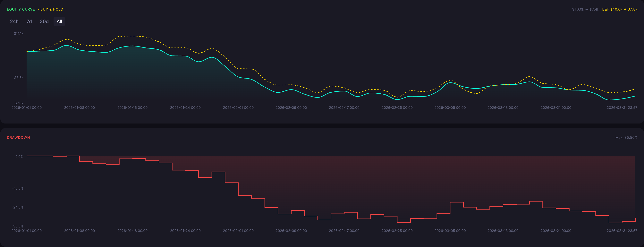Click equity chart date 2026-01-08 00:00
This screenshot has height=247, width=644.
pyautogui.click(x=80, y=108)
